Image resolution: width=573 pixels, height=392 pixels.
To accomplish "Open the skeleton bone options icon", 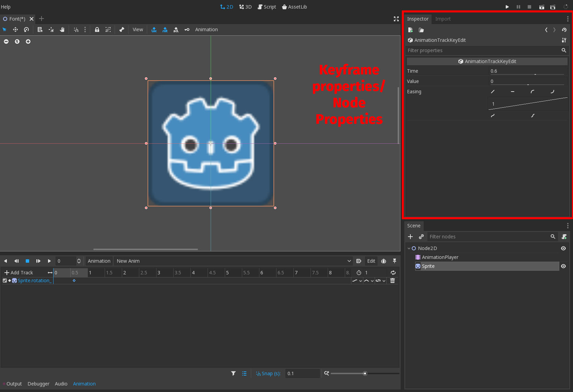I will 121,29.
